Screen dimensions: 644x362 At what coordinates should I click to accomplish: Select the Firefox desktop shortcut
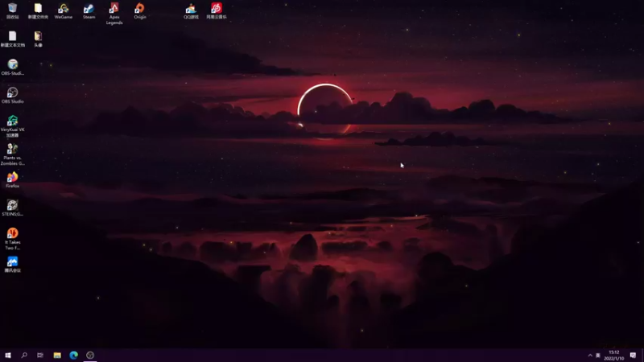click(x=13, y=179)
